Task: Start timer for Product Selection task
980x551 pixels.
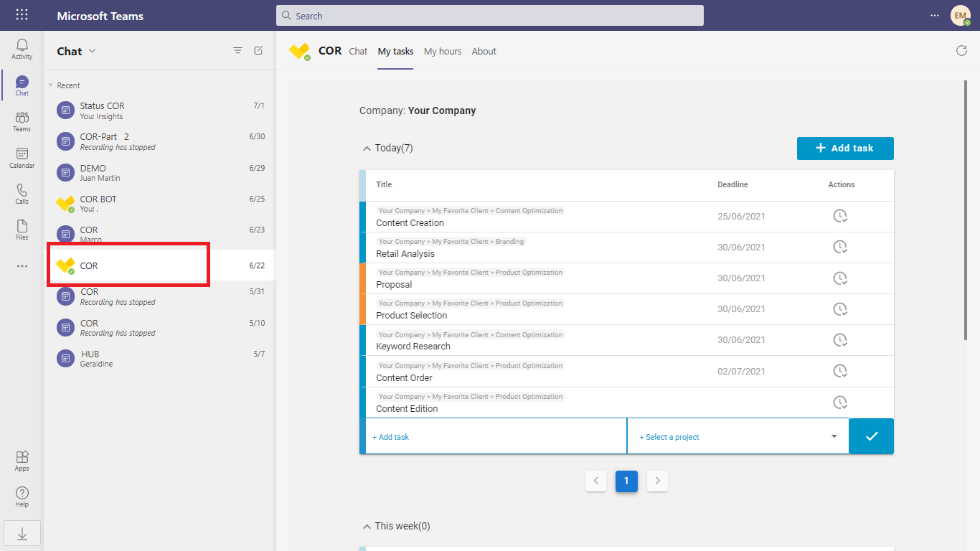Action: pyautogui.click(x=840, y=309)
